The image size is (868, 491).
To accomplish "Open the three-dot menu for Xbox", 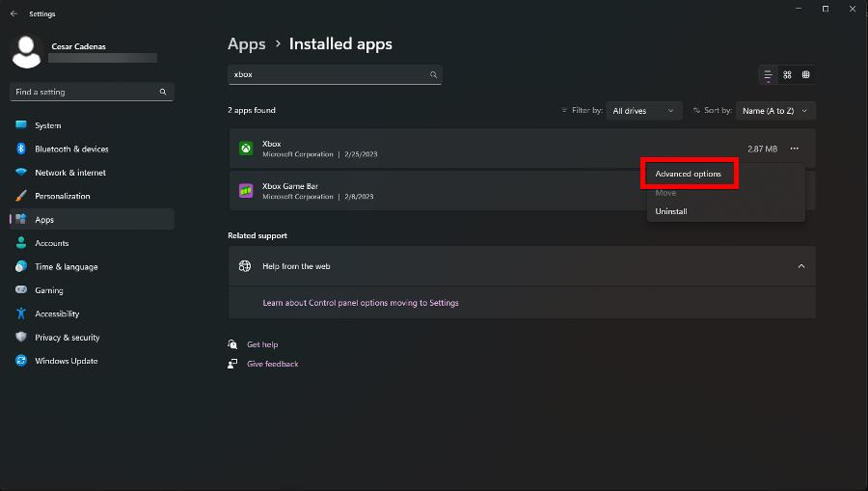I will (x=794, y=149).
